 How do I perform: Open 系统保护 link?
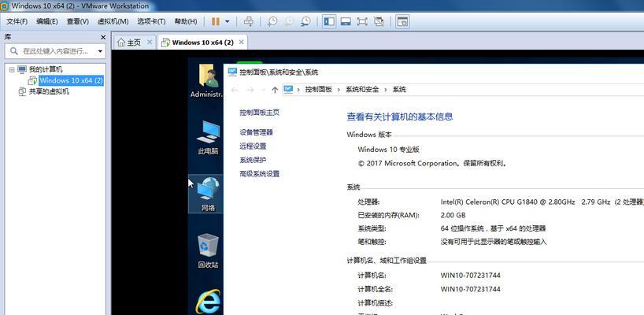[x=253, y=160]
